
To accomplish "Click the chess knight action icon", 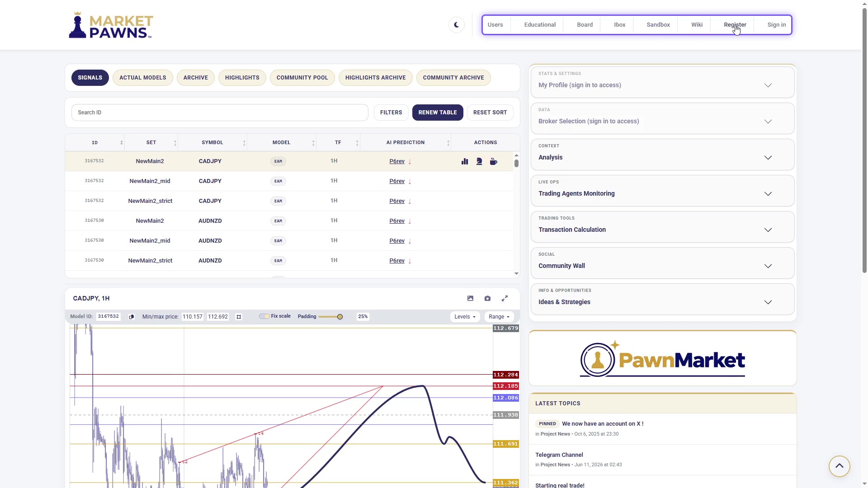I will coord(479,161).
